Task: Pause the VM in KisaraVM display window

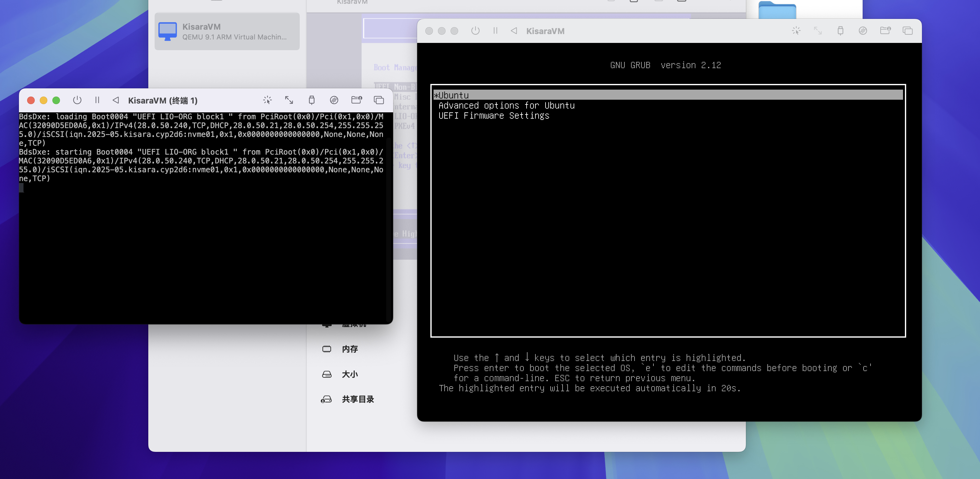Action: coord(495,31)
